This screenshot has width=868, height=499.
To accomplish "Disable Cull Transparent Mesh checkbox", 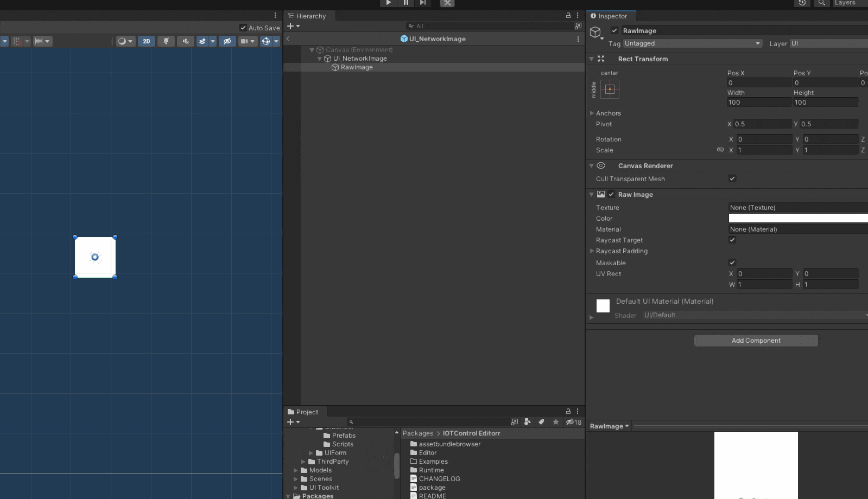I will [732, 178].
